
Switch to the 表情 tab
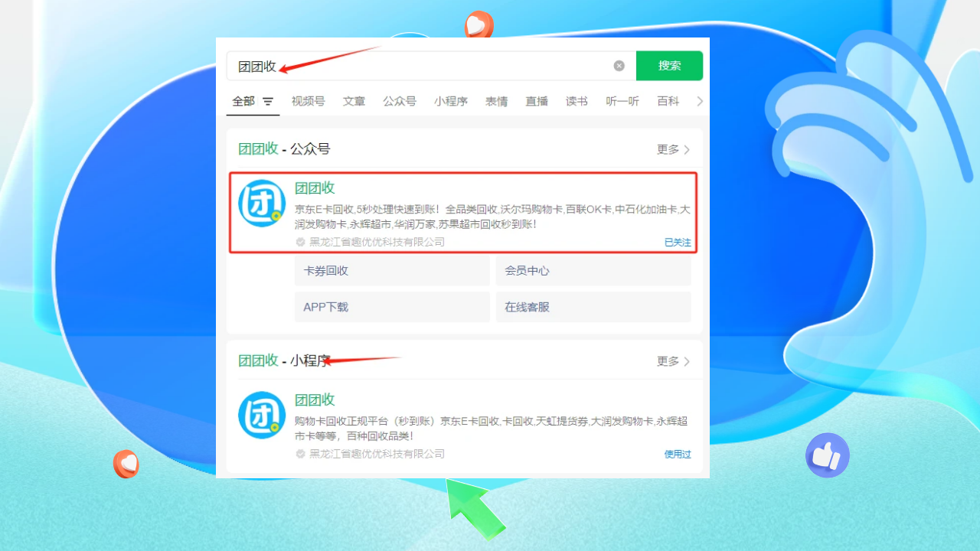pos(496,101)
